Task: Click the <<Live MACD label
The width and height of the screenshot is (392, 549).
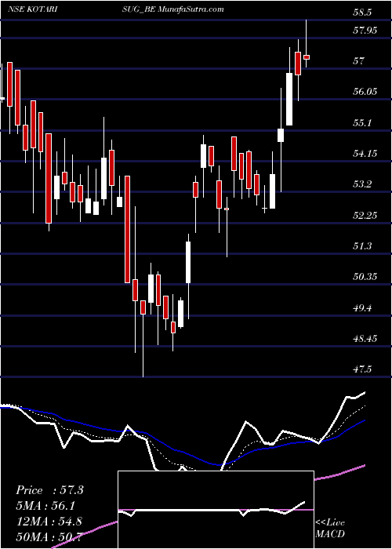Action: [x=330, y=528]
